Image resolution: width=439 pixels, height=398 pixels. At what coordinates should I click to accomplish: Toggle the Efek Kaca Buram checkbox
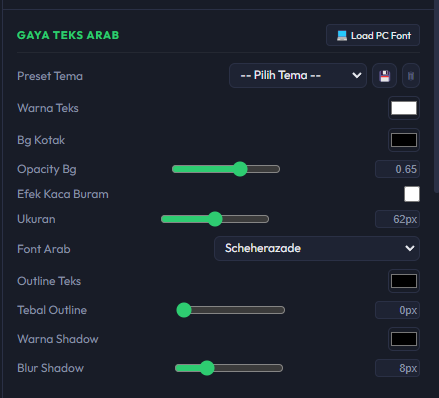coord(412,194)
